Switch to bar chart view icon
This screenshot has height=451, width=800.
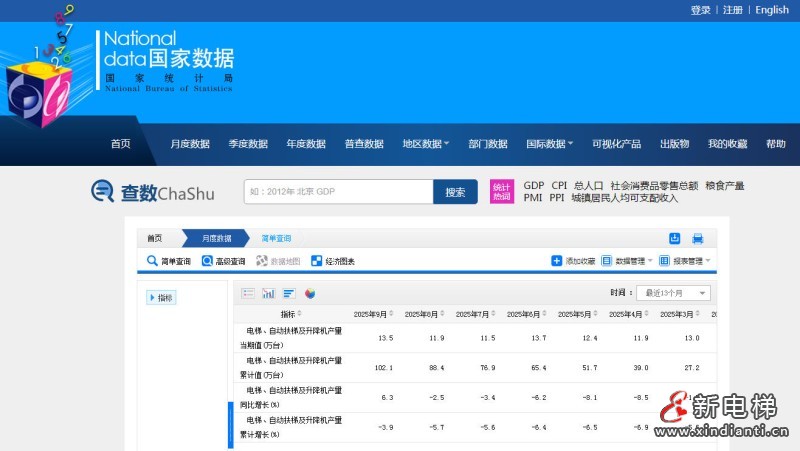(x=268, y=293)
